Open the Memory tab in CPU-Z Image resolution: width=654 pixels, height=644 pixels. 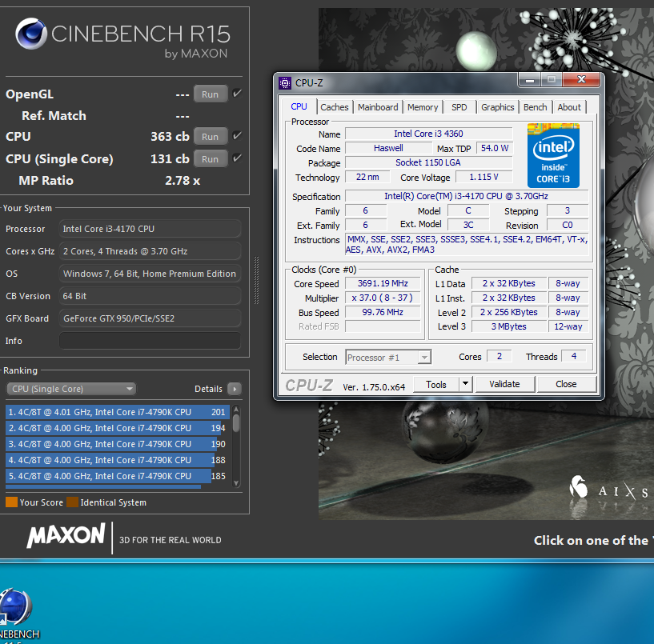(x=423, y=107)
